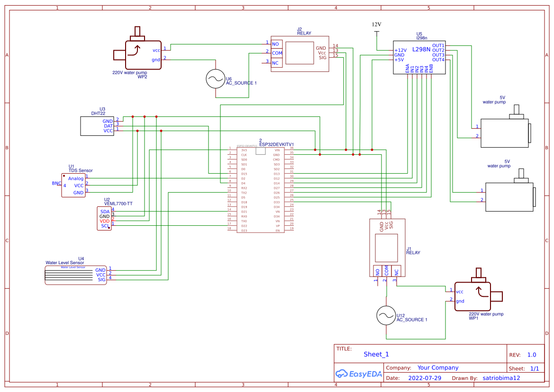
Task: Click the date 2022-07-29
Action: click(425, 378)
